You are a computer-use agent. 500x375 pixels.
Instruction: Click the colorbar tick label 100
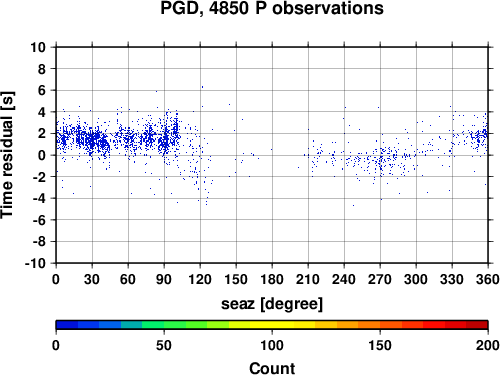[x=272, y=345]
